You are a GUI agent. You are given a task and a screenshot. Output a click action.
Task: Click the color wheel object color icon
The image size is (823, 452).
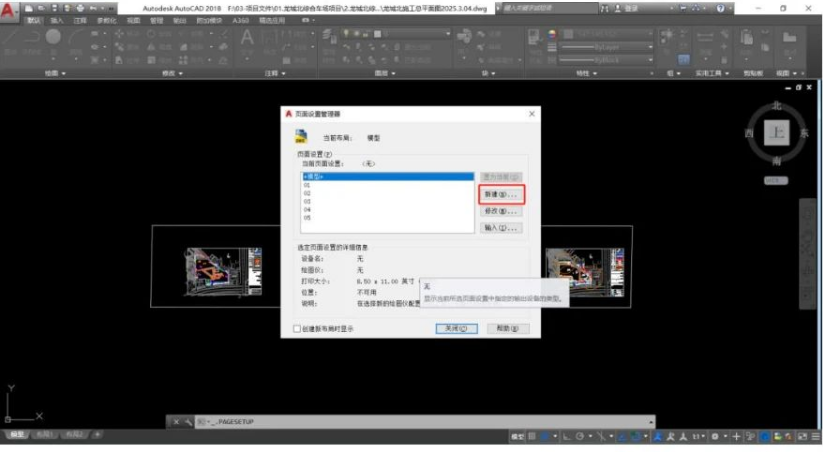pyautogui.click(x=552, y=34)
